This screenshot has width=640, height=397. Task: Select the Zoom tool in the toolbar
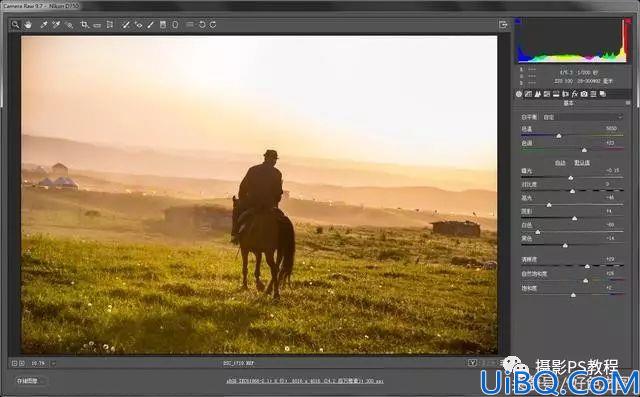coord(15,24)
